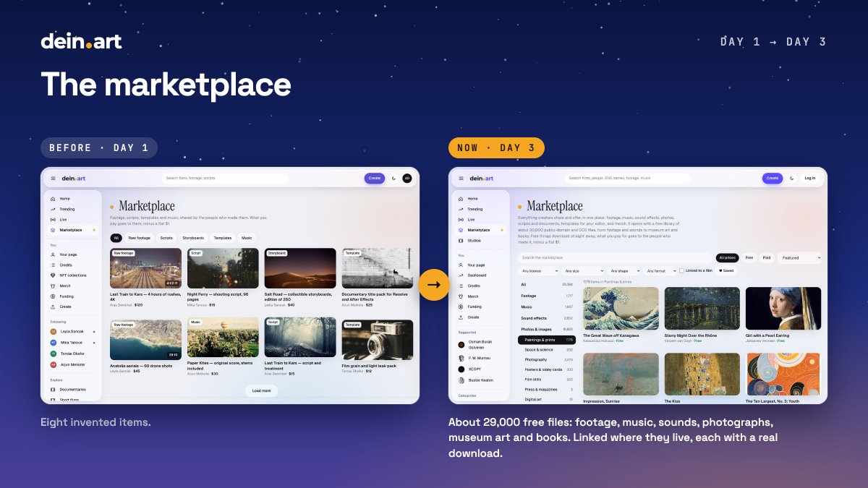Select the 'Sound effects' category
Viewport: 868px width, 488px height.
coord(547,318)
